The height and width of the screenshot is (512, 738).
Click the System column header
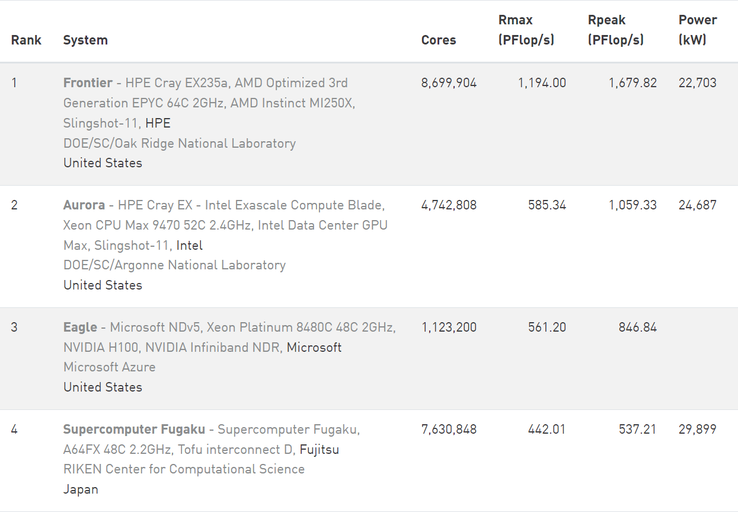pos(85,40)
